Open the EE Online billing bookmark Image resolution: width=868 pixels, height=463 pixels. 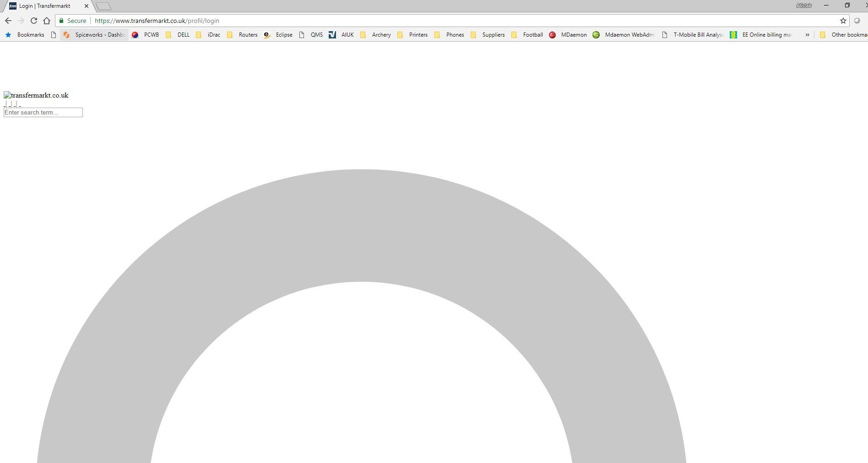[761, 35]
